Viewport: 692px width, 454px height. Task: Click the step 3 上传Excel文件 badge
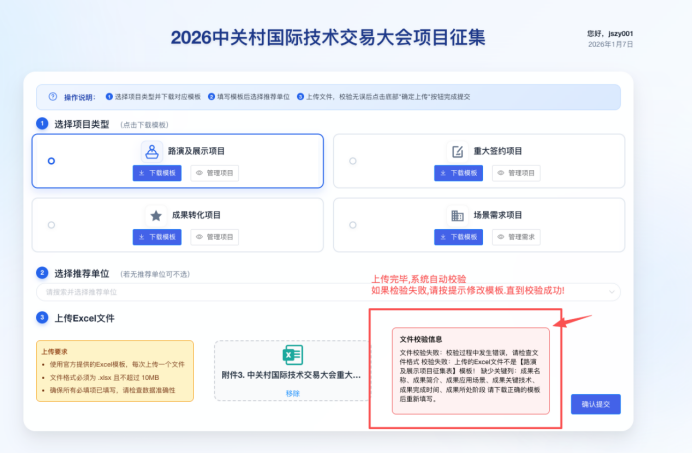[42, 318]
